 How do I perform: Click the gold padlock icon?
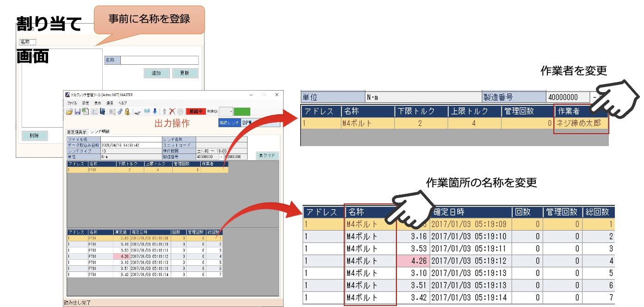coord(127,111)
